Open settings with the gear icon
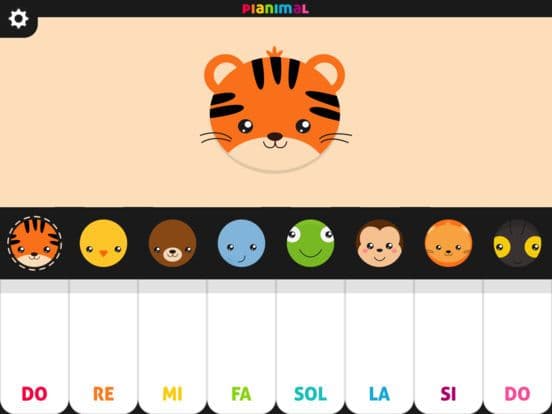The image size is (552, 414). pyautogui.click(x=18, y=19)
